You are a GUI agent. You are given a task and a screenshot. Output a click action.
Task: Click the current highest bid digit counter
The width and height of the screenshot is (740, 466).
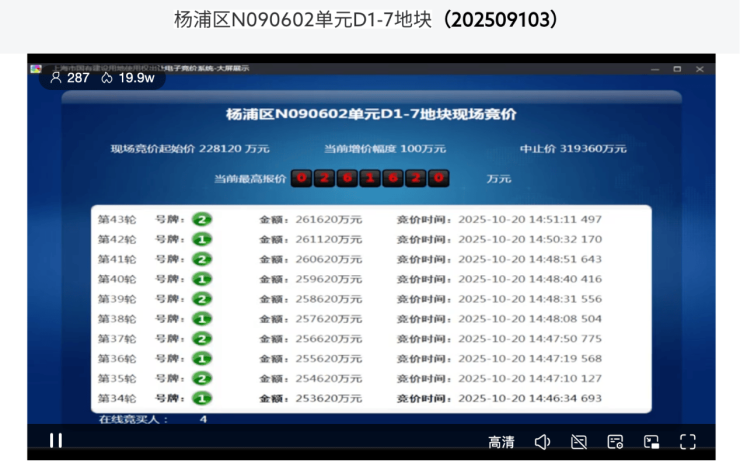370,178
